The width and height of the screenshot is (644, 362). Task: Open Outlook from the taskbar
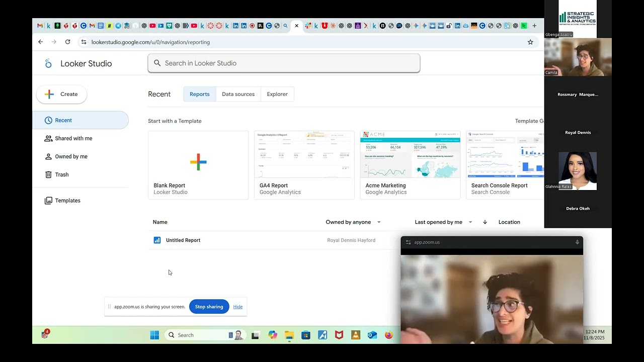point(372,335)
